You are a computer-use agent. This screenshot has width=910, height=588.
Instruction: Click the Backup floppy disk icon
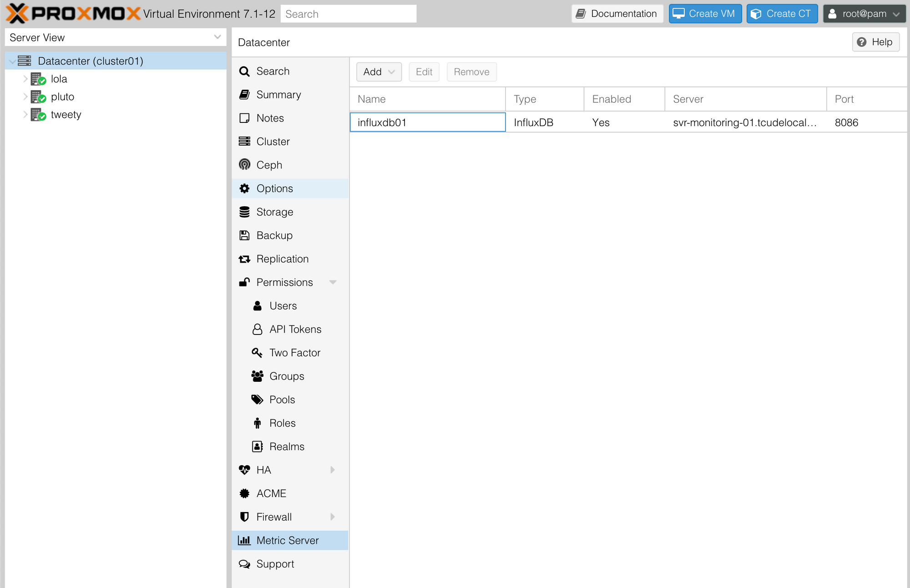(x=244, y=235)
